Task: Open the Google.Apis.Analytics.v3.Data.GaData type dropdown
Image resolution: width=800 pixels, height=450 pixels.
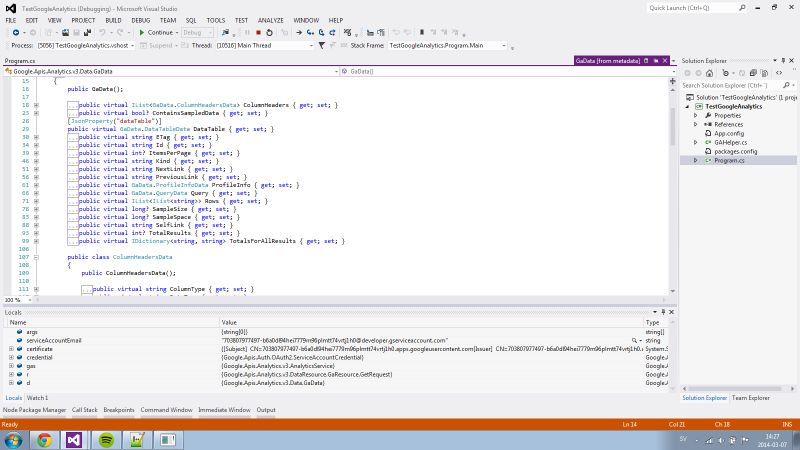Action: tap(336, 71)
